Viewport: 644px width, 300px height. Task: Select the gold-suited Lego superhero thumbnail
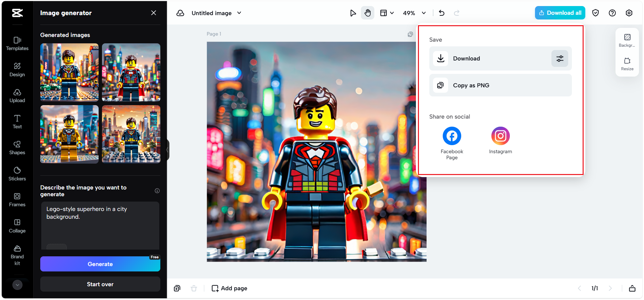point(69,134)
